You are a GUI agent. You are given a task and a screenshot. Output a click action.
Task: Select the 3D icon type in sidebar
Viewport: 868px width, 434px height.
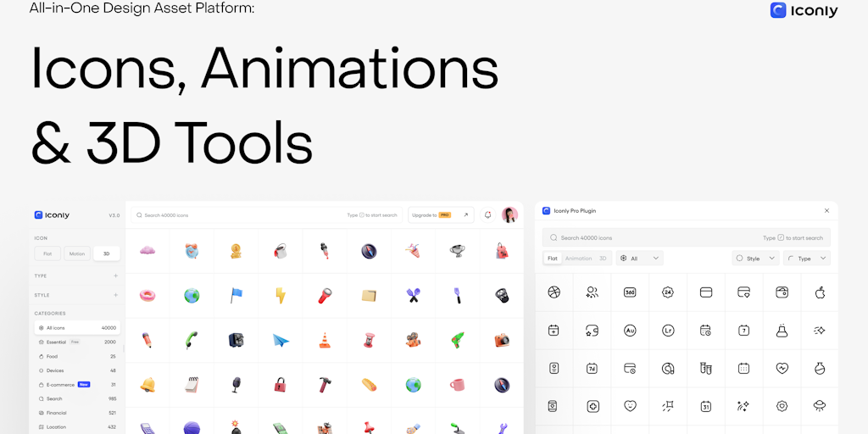(x=107, y=253)
